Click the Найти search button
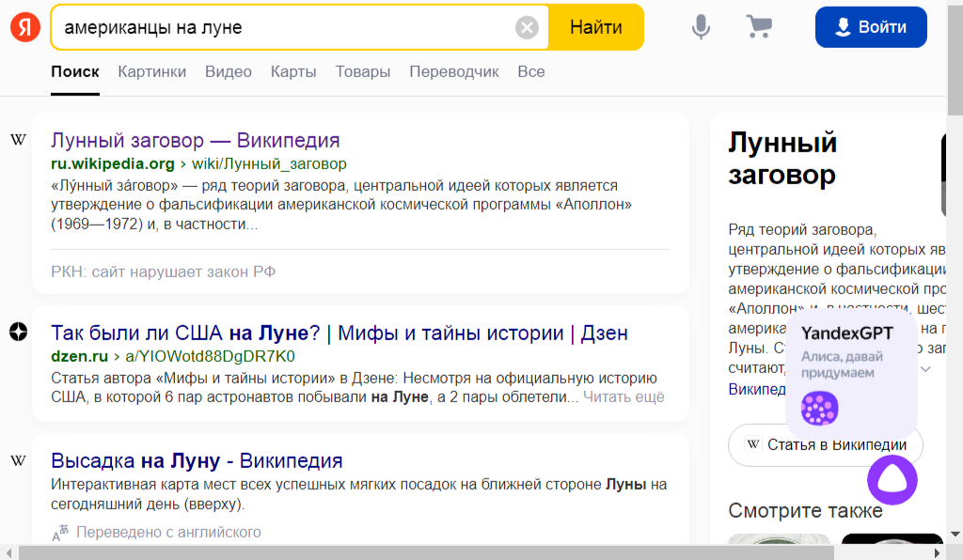The image size is (963, 560). (x=595, y=27)
